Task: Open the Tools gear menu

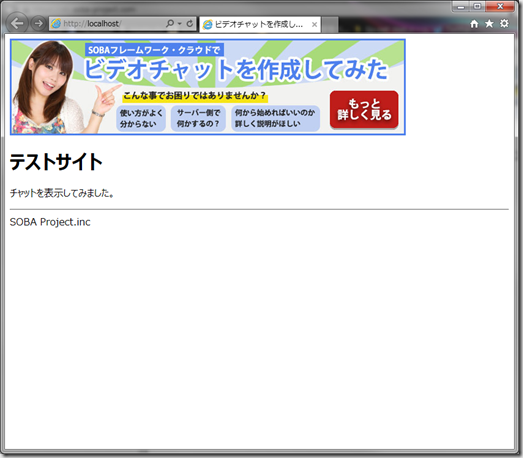Action: click(x=504, y=23)
